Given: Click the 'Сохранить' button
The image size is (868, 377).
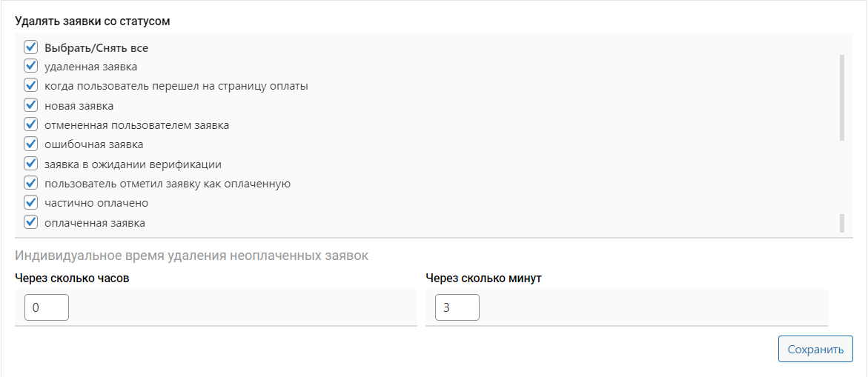Looking at the screenshot, I should 815,350.
